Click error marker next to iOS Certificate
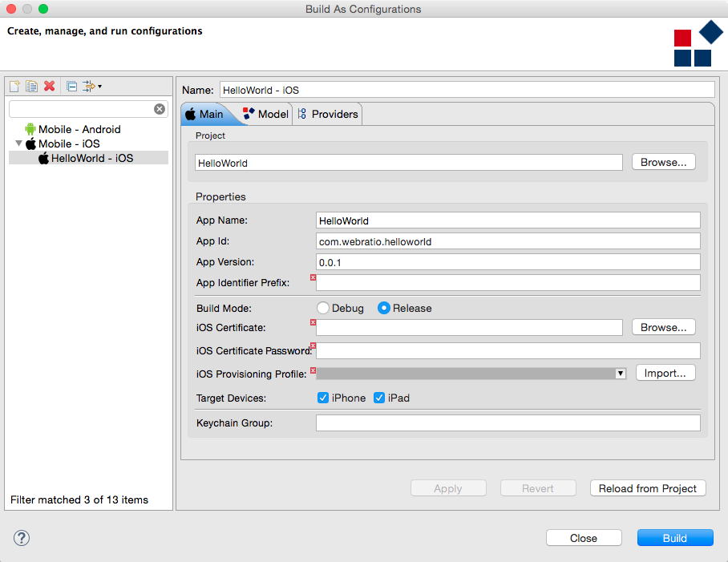728x562 pixels. (x=313, y=322)
